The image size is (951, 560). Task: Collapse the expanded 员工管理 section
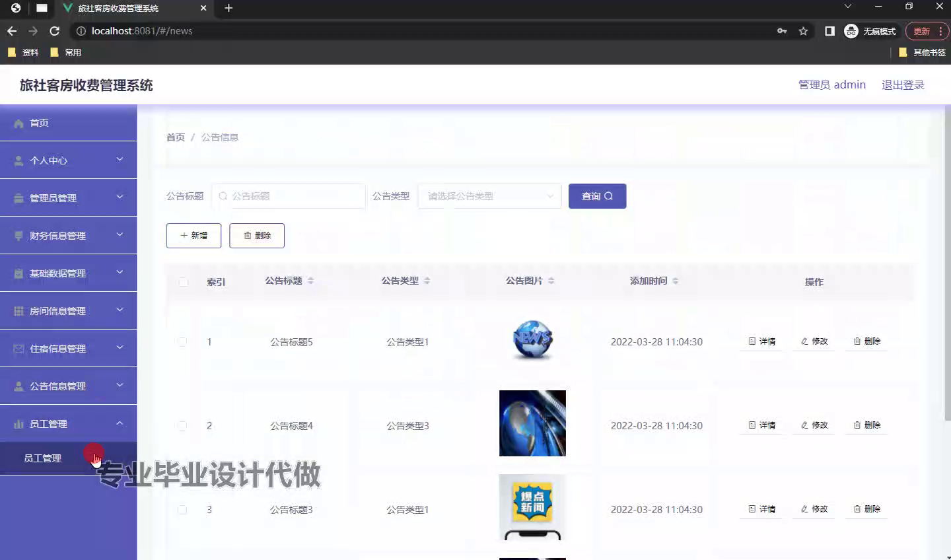pos(120,423)
